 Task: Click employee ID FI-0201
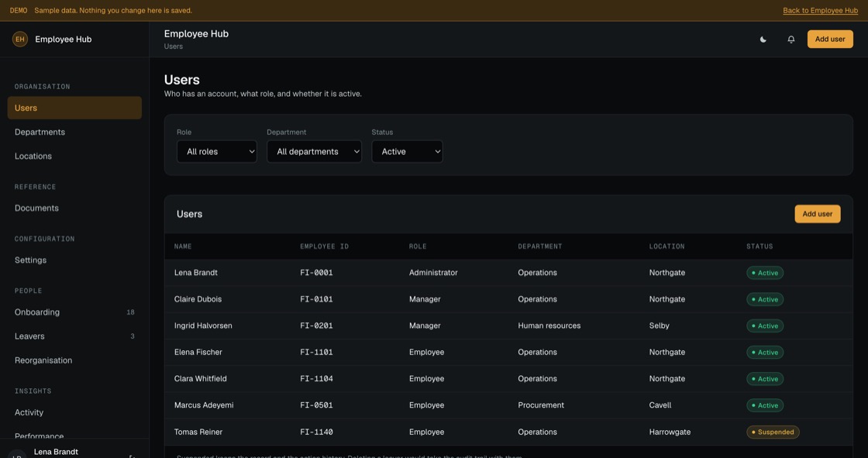[x=316, y=325]
